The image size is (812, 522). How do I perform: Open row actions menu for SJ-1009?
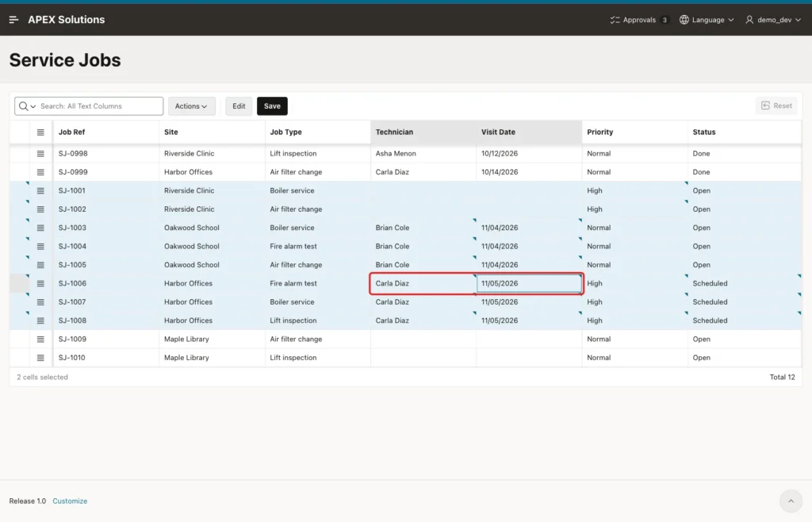pyautogui.click(x=40, y=340)
